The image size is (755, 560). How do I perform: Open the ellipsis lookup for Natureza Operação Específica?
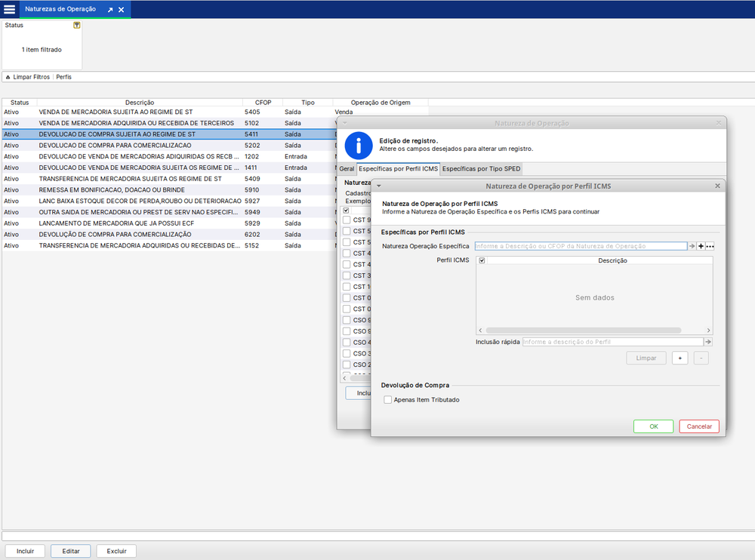tap(710, 246)
